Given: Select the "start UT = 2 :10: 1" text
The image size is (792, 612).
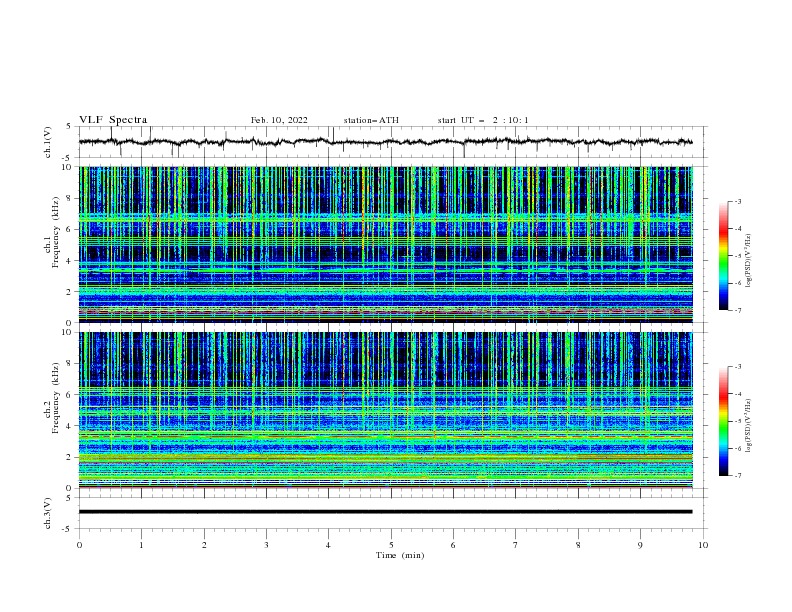Looking at the screenshot, I should click(482, 120).
